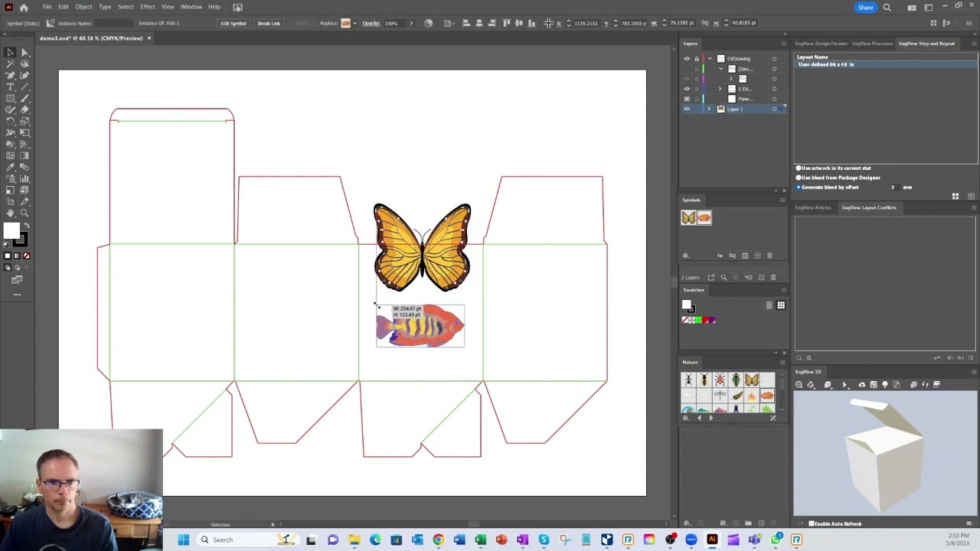Image resolution: width=980 pixels, height=551 pixels.
Task: Click the zoom-in magnifier in Layout Conflicts panel
Action: [x=808, y=357]
